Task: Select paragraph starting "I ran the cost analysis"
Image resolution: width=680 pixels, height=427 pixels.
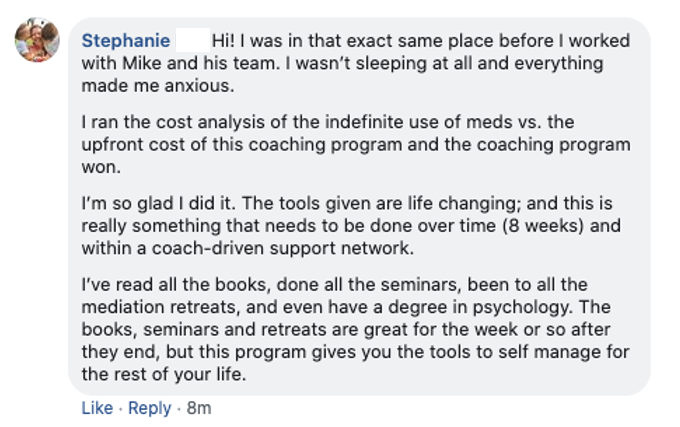Action: [x=356, y=144]
